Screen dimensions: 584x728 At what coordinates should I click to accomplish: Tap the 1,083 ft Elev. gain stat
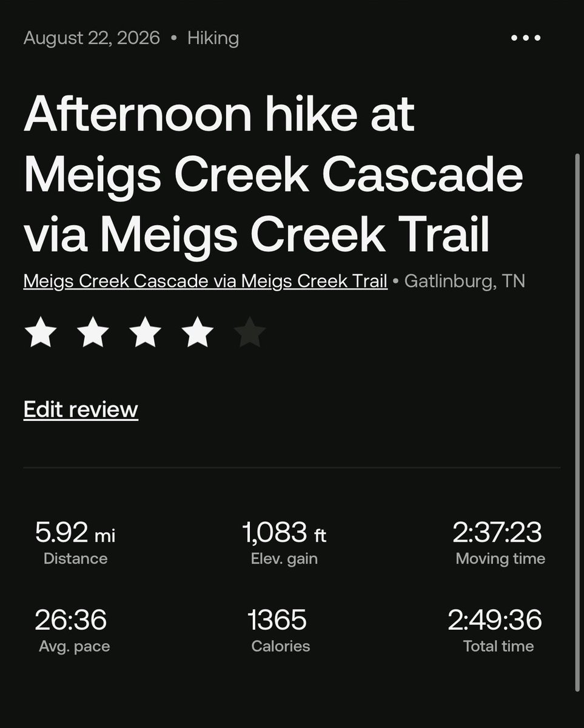point(284,544)
